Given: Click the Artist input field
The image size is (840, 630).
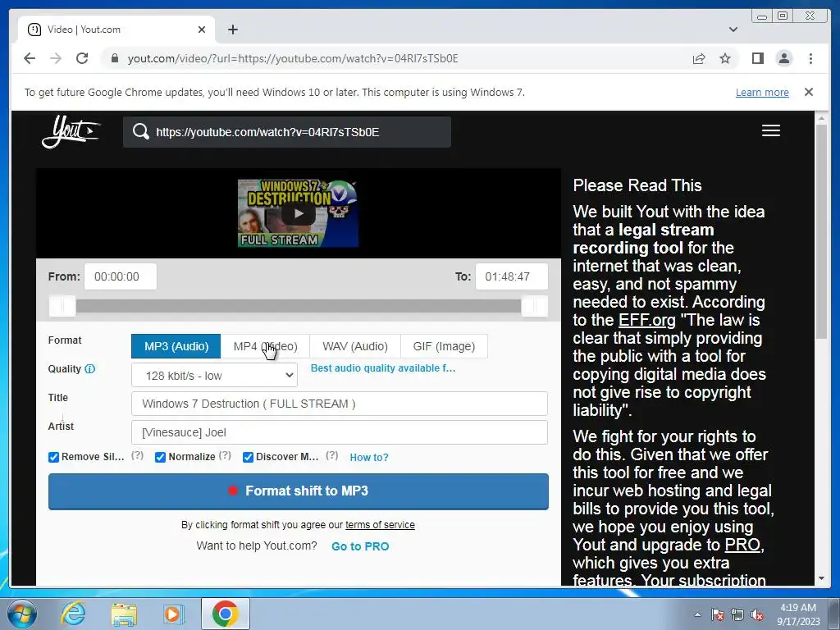Looking at the screenshot, I should pyautogui.click(x=339, y=432).
